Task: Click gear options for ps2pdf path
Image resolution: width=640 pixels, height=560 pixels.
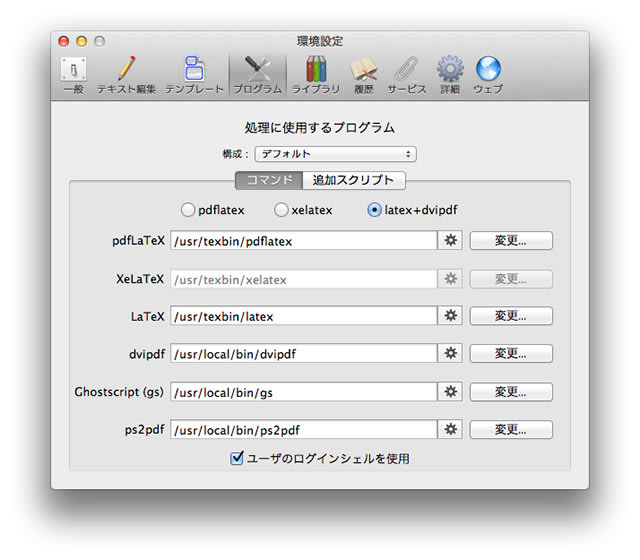Action: coord(450,429)
